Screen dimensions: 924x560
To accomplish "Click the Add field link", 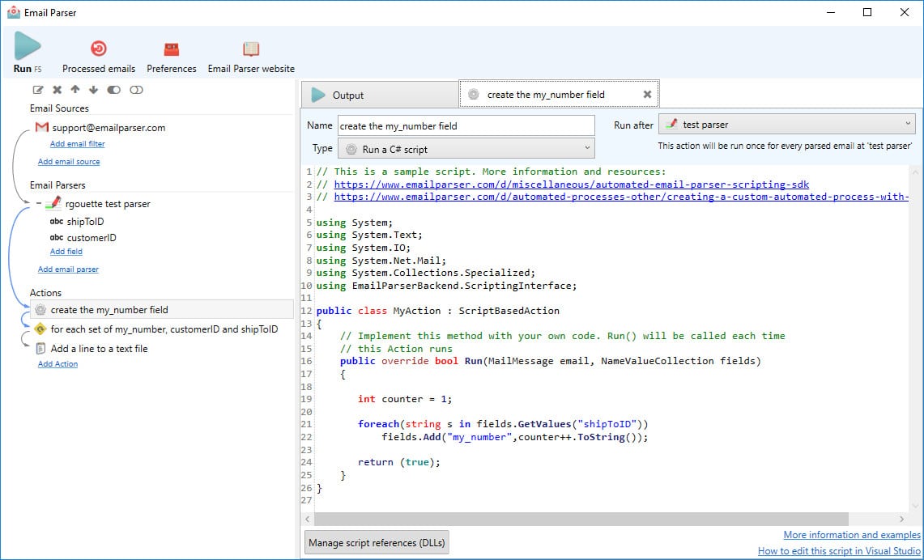I will pyautogui.click(x=66, y=252).
